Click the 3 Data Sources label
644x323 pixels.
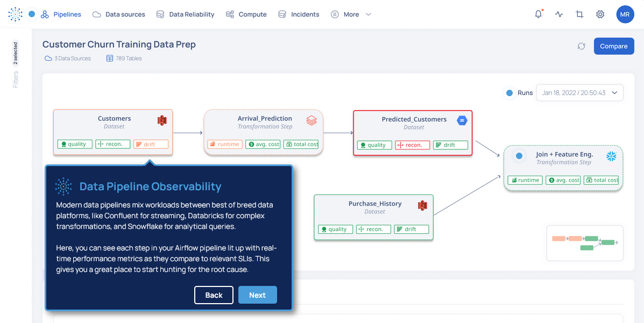tap(72, 59)
